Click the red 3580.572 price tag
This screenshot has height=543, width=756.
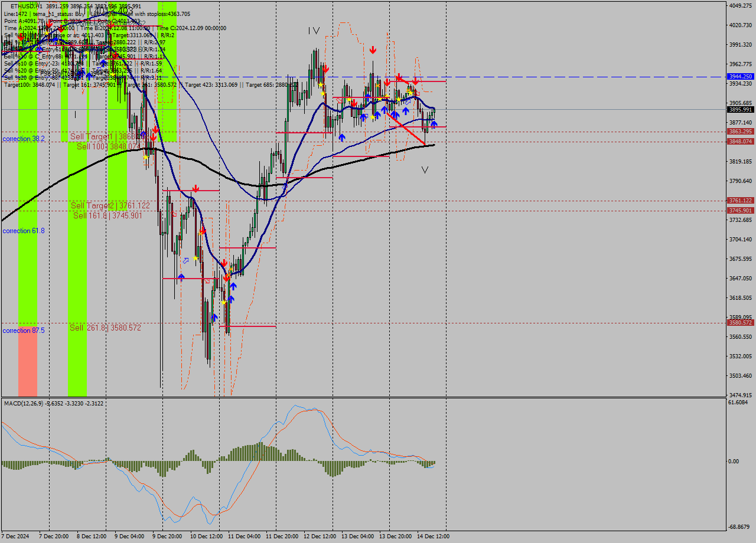click(x=741, y=323)
